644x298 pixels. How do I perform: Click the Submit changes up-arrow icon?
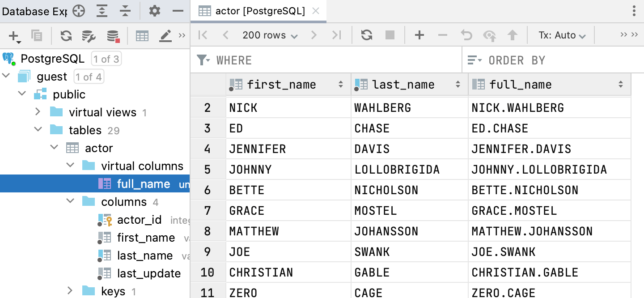[x=512, y=35]
